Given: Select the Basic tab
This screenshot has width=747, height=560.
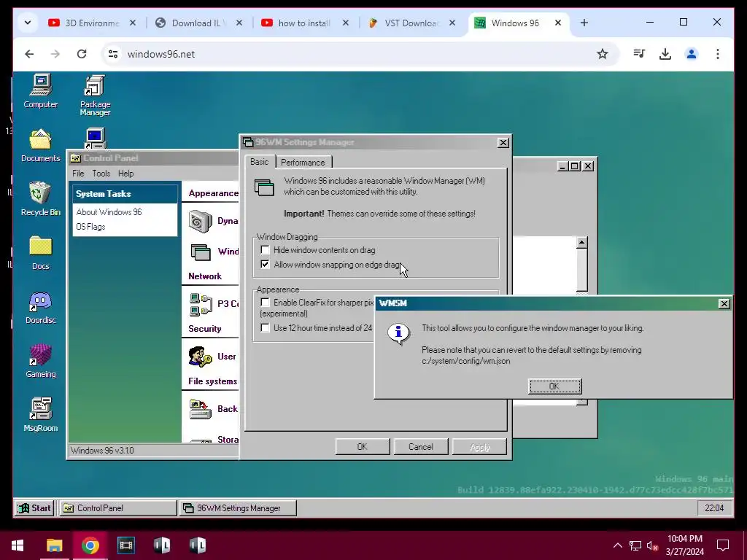Looking at the screenshot, I should coord(260,162).
